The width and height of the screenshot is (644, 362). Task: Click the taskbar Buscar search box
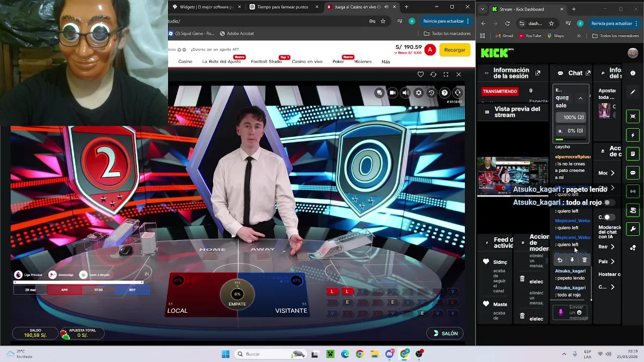(270, 354)
